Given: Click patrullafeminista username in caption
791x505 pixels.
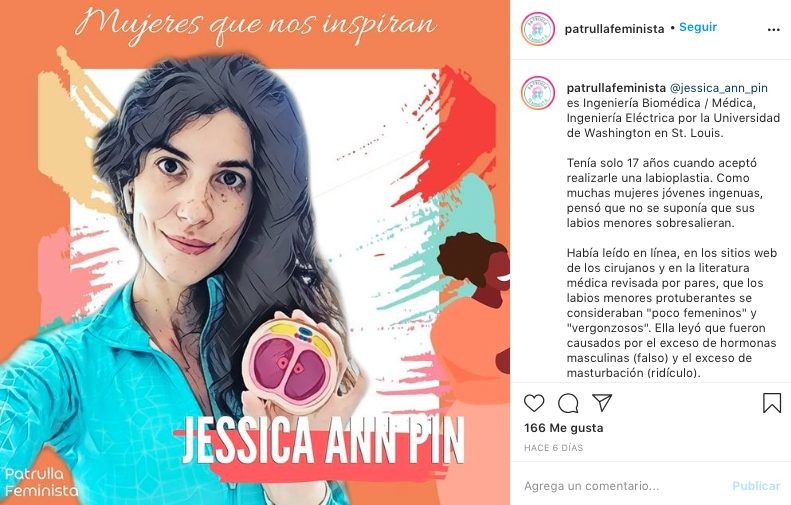Looking at the screenshot, I should (616, 88).
